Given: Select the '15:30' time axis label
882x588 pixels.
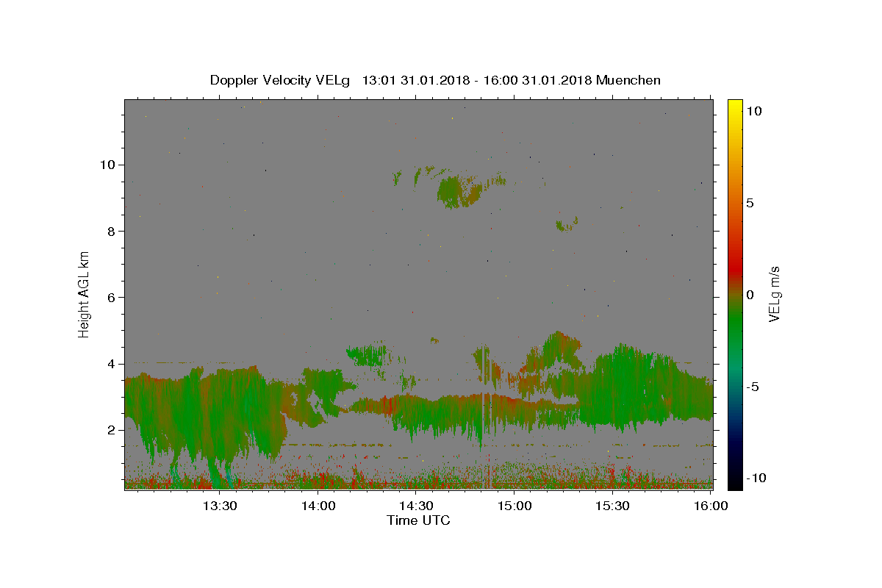Looking at the screenshot, I should [x=612, y=506].
